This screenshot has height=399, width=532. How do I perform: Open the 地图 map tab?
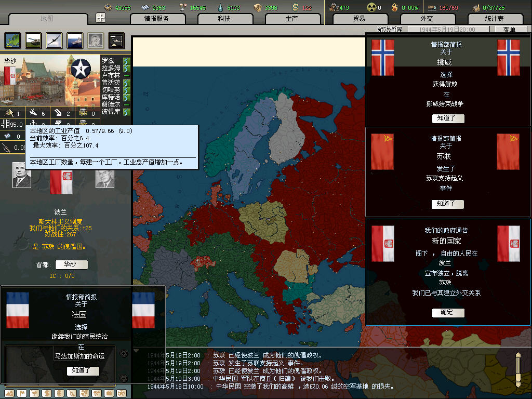47,19
